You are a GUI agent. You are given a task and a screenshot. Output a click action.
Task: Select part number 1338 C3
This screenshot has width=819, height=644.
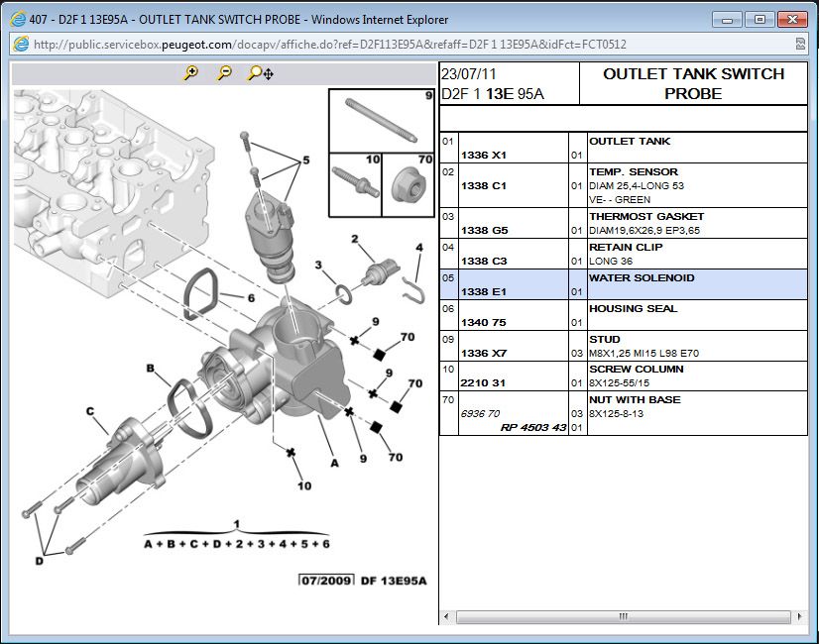coord(484,261)
